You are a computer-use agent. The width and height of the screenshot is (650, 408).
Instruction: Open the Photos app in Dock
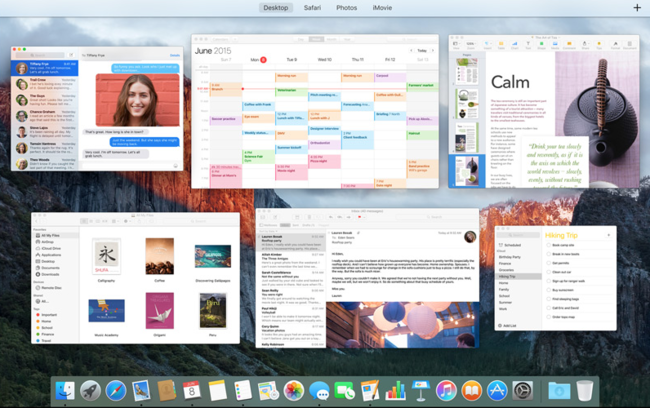tap(294, 390)
